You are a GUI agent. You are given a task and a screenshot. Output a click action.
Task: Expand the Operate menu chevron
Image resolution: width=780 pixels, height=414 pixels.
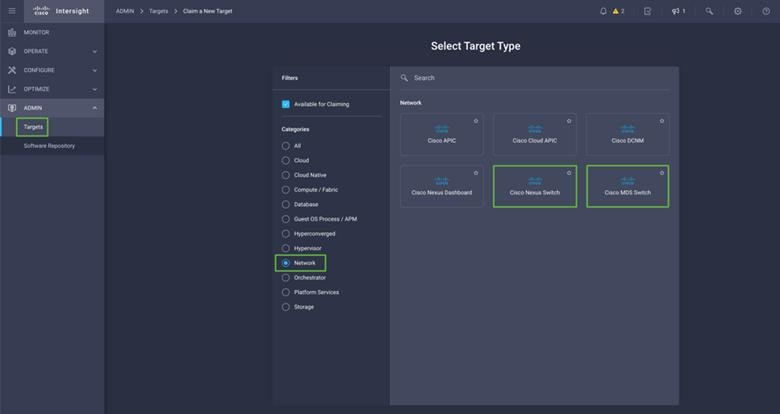tap(95, 51)
